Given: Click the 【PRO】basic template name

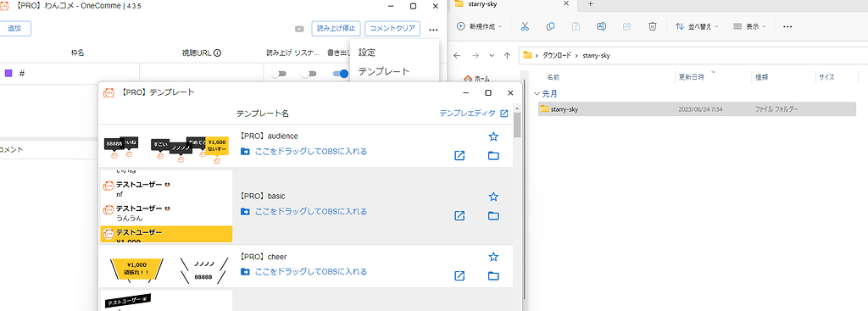Looking at the screenshot, I should point(263,196).
